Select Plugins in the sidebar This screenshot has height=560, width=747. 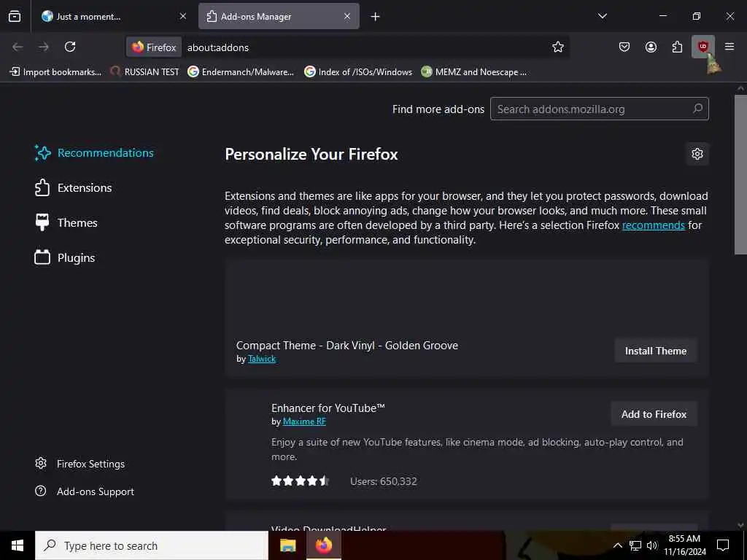[x=65, y=257]
